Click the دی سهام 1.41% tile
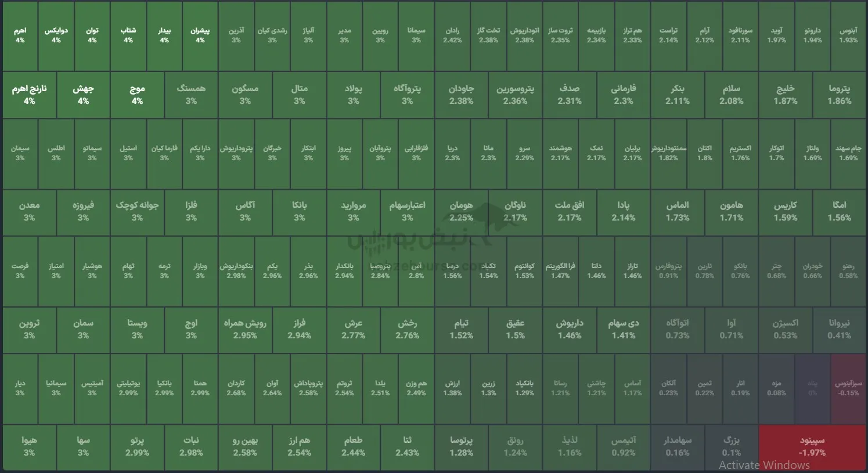This screenshot has width=868, height=473. pyautogui.click(x=624, y=329)
